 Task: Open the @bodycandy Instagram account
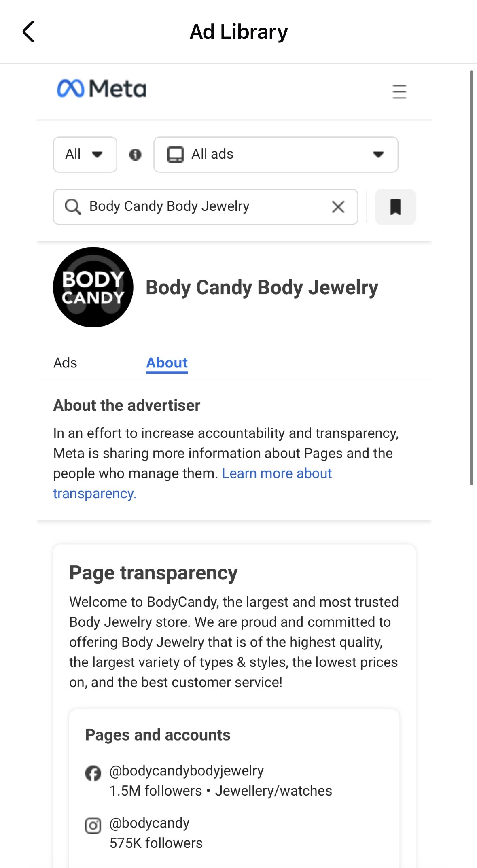tap(149, 823)
